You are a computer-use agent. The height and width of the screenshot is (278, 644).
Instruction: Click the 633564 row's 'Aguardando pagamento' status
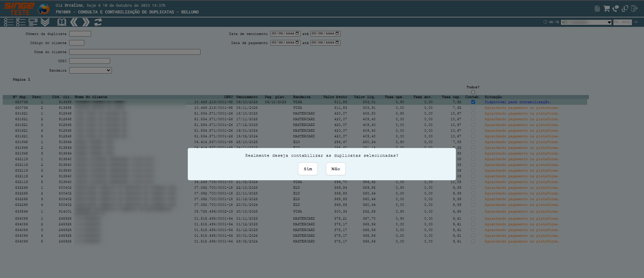pyautogui.click(x=522, y=212)
